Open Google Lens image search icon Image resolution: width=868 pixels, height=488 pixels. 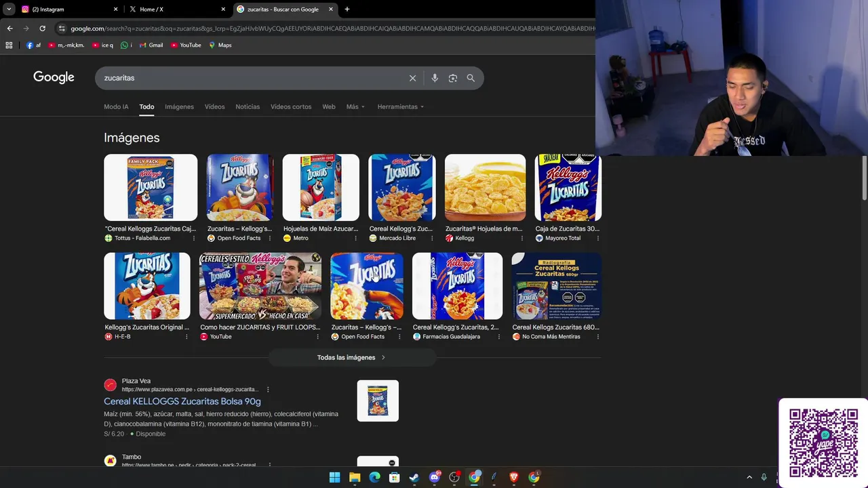453,78
